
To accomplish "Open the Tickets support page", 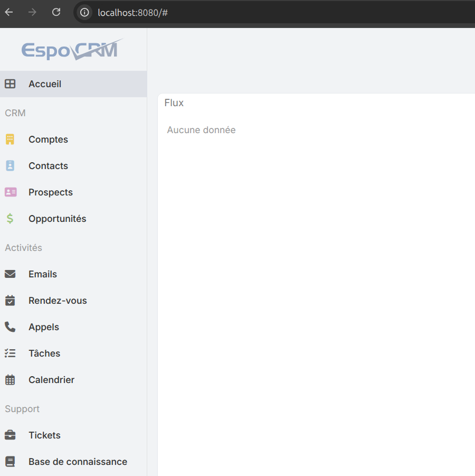I will click(44, 435).
